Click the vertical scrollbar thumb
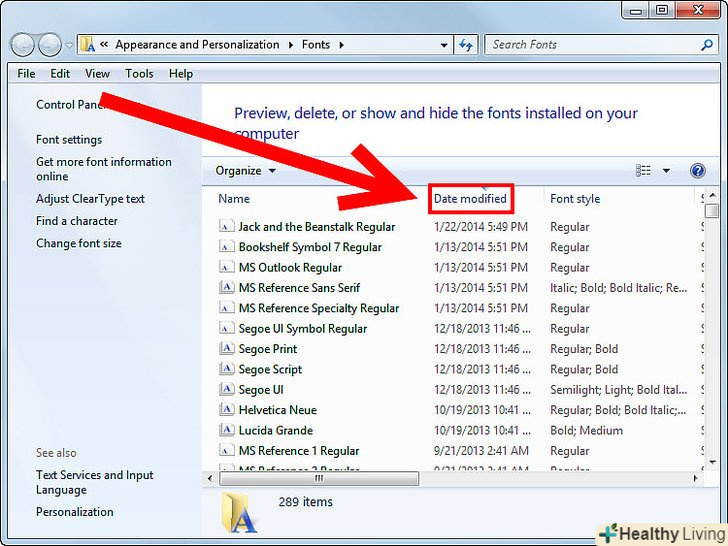 click(x=713, y=210)
